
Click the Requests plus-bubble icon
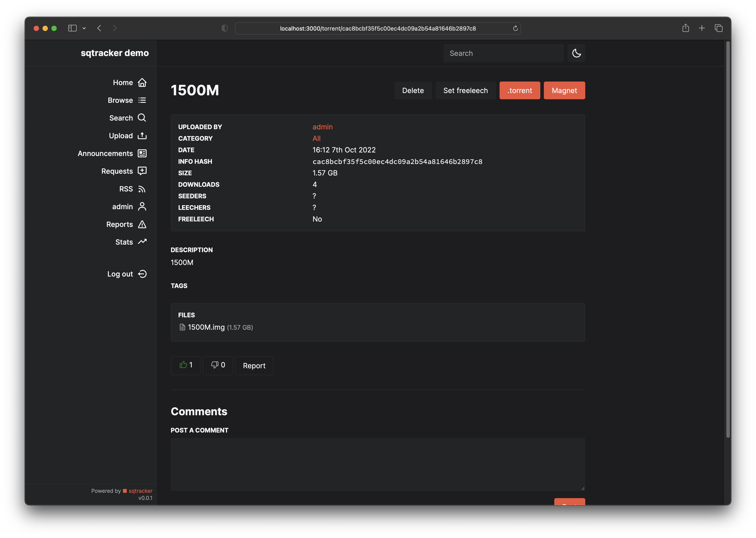point(142,171)
